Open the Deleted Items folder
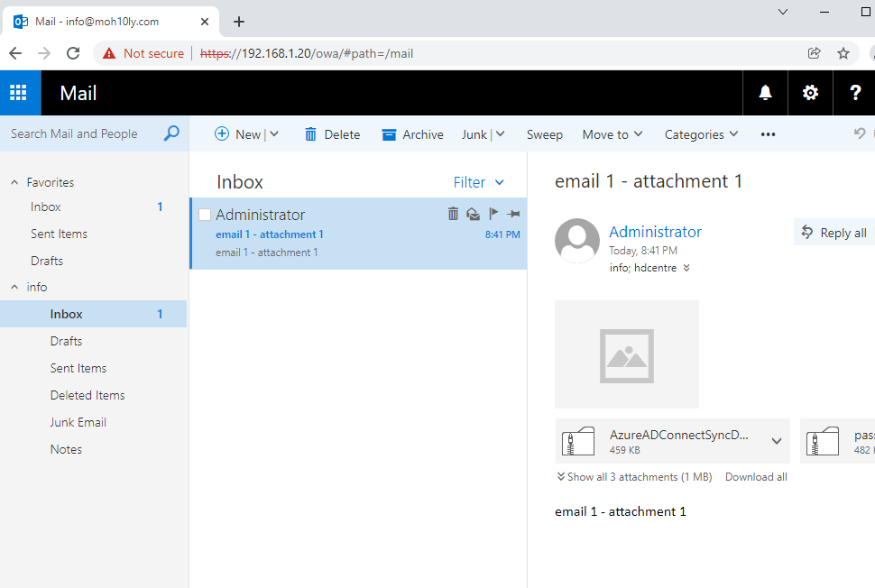Viewport: 875px width, 588px height. click(87, 396)
